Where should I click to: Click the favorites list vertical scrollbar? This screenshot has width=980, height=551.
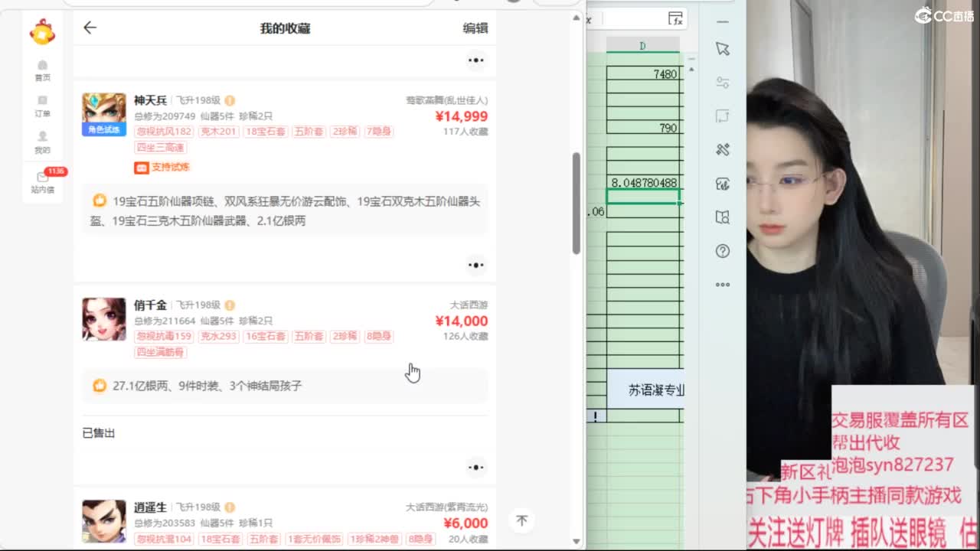pos(577,203)
